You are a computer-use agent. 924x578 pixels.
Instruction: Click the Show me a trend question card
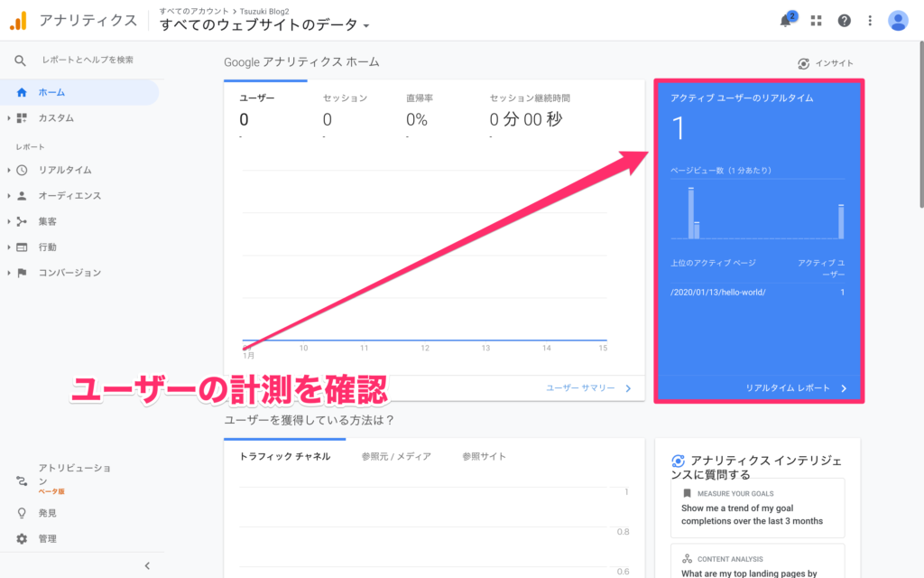click(x=757, y=508)
